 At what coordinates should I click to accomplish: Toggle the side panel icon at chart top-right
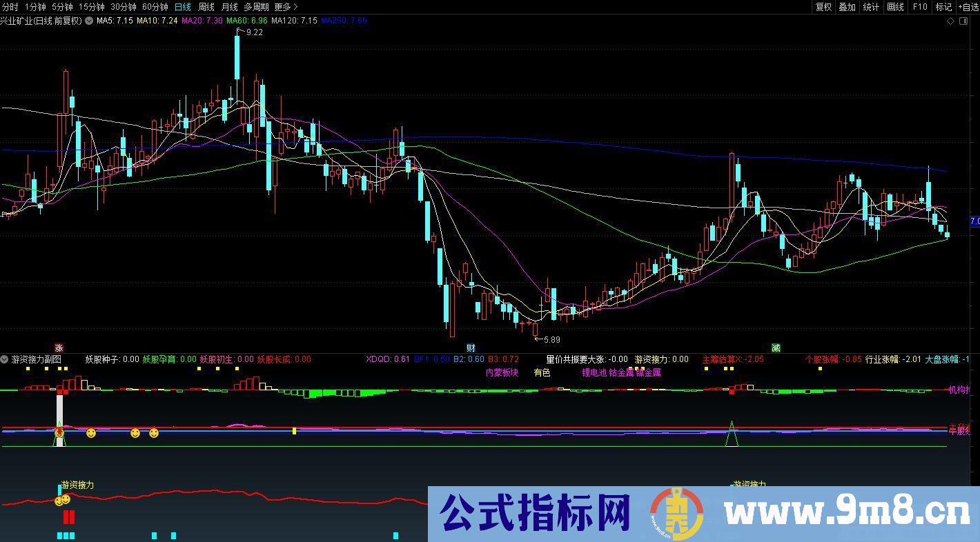pyautogui.click(x=963, y=21)
